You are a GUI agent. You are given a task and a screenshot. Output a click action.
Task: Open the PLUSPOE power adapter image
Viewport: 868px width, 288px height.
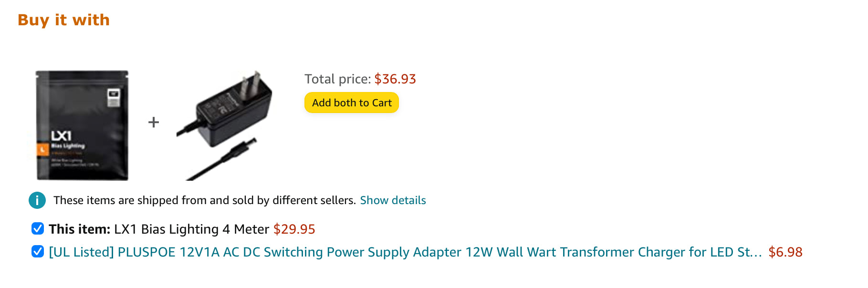tap(224, 125)
